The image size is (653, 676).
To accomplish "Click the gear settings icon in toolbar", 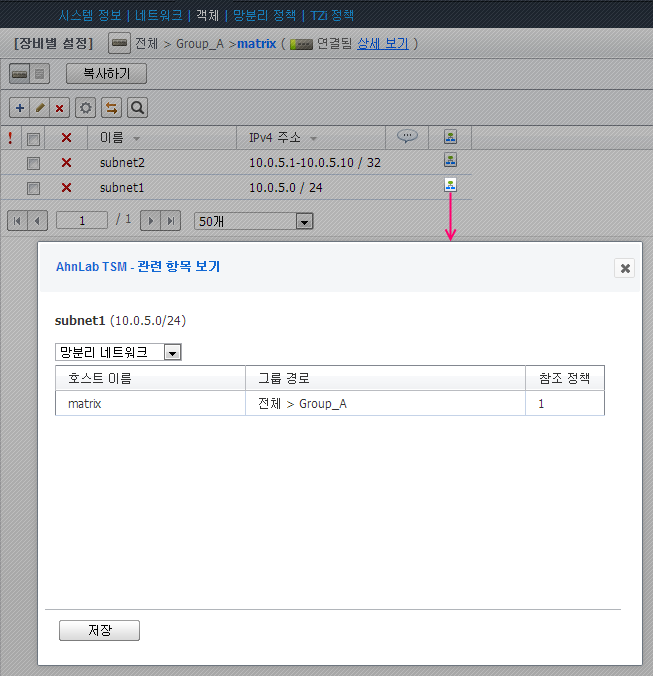I will tap(86, 107).
